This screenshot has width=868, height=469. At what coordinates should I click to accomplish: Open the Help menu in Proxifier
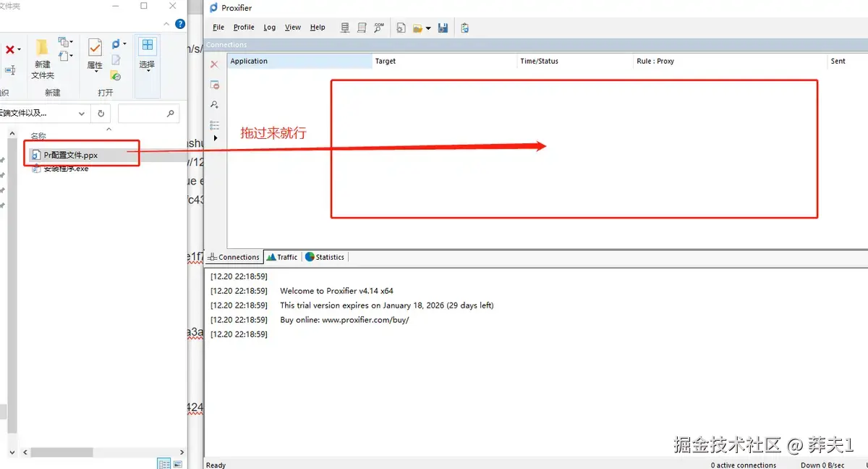318,28
